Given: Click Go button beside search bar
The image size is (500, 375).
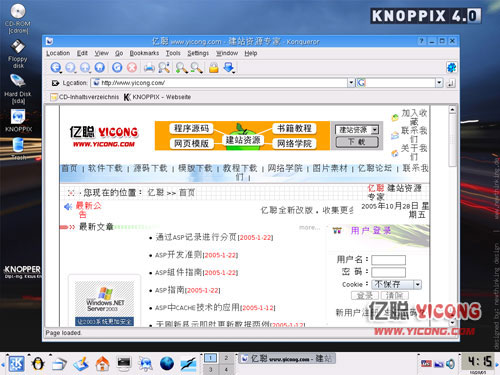Looking at the screenshot, I should pyautogui.click(x=450, y=83).
